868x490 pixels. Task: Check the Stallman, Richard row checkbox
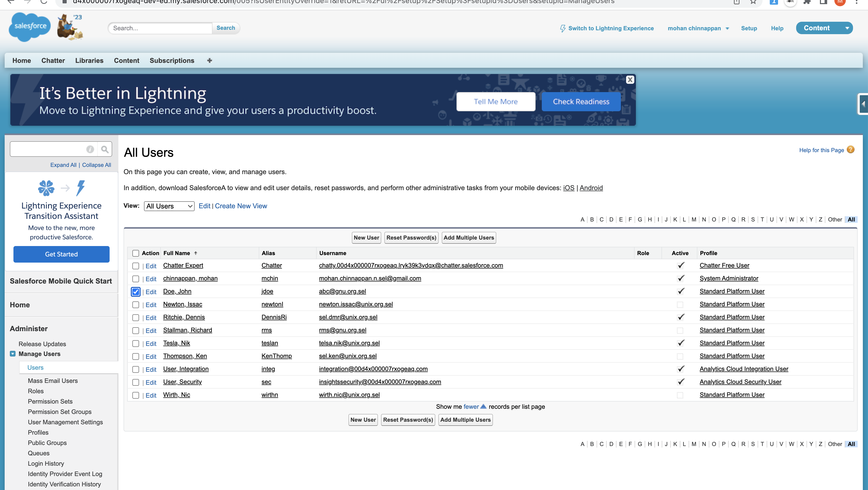coord(135,331)
